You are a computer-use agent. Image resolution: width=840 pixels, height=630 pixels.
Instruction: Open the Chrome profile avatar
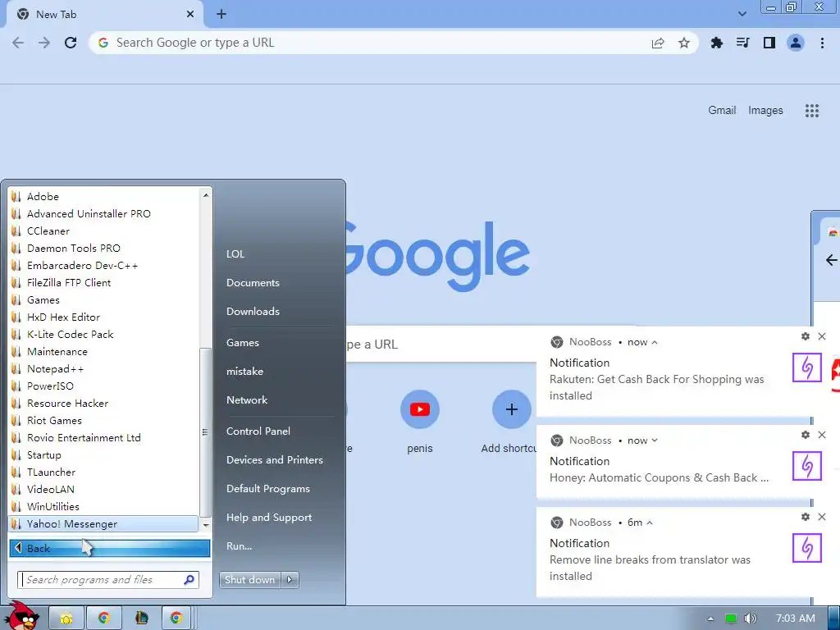796,43
